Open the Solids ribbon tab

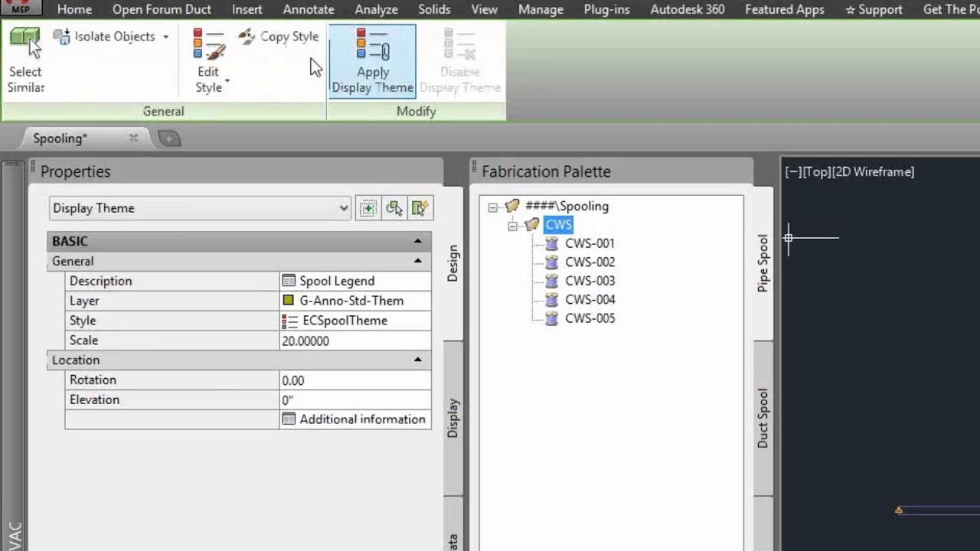[x=434, y=9]
